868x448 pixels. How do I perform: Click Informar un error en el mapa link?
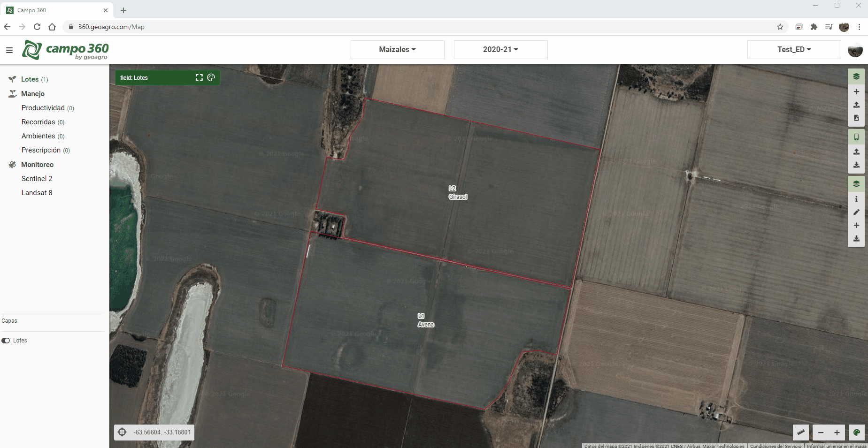pos(837,446)
